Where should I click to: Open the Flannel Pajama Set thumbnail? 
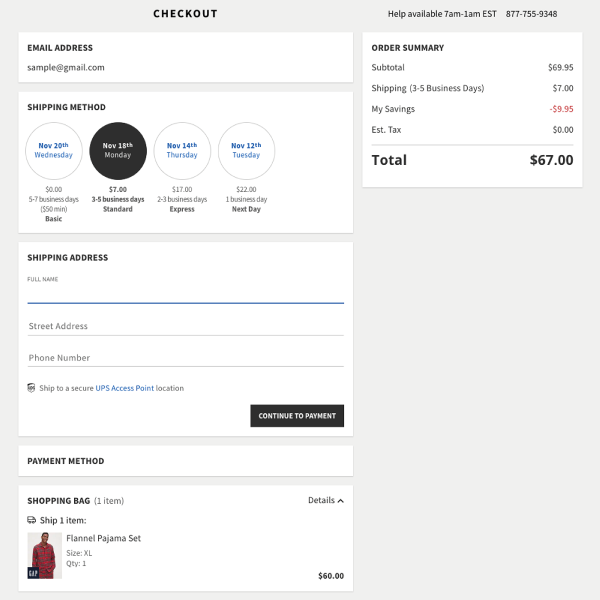point(44,555)
